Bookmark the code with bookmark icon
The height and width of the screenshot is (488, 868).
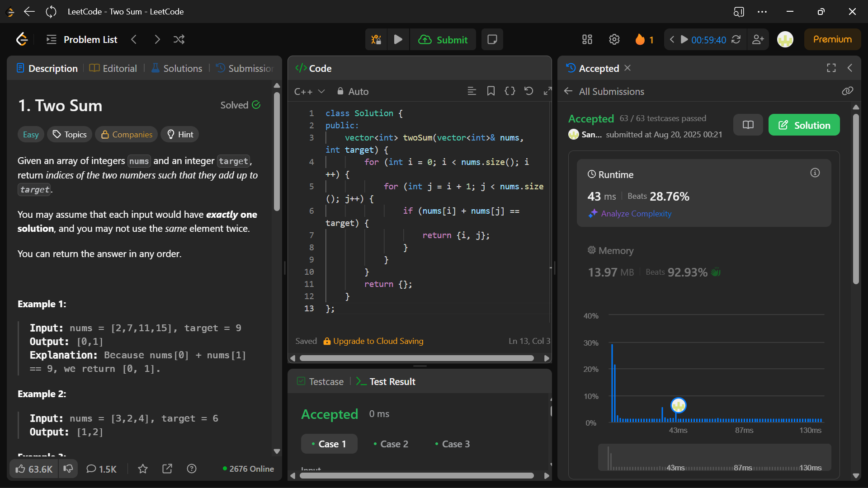pos(491,91)
